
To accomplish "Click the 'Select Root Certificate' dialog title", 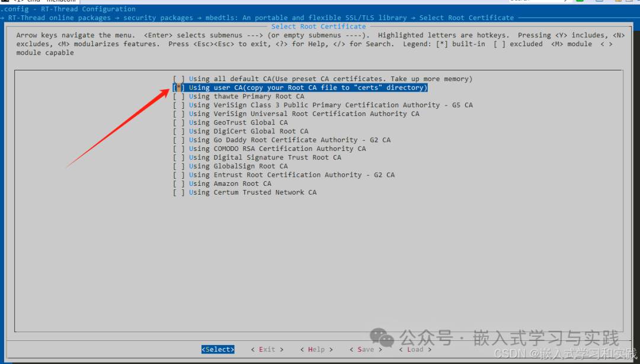I will tap(319, 27).
